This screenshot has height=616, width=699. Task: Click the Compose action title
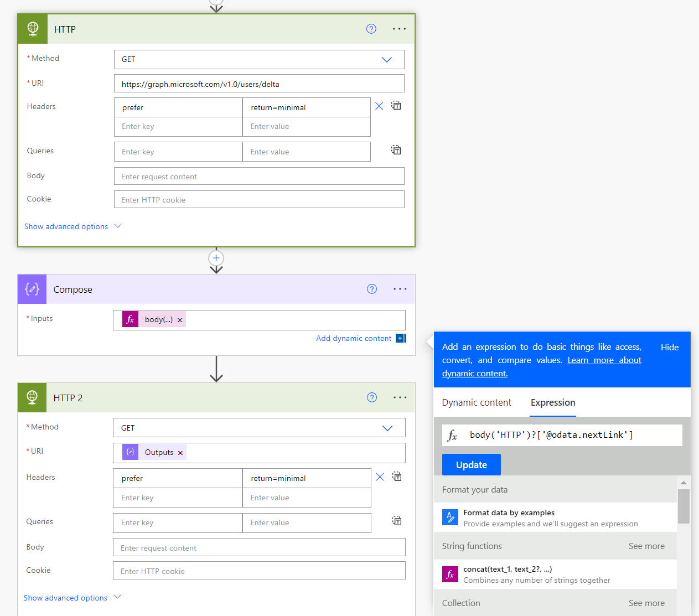pos(73,289)
